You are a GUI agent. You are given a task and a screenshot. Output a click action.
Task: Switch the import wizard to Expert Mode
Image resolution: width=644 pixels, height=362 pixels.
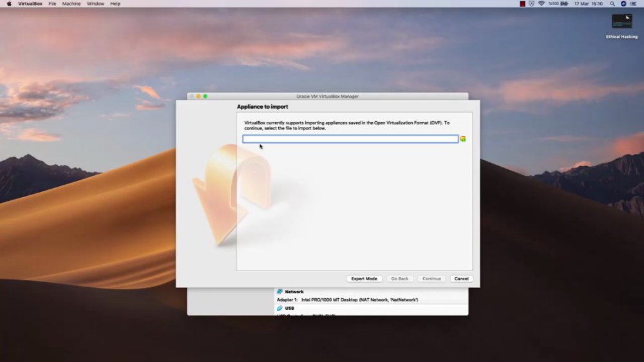pos(364,279)
